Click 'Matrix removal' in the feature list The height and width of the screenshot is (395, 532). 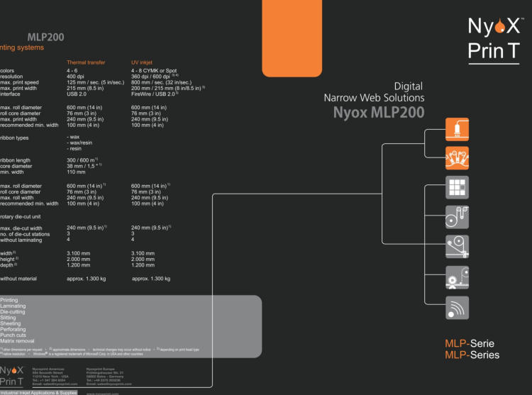coord(17,341)
